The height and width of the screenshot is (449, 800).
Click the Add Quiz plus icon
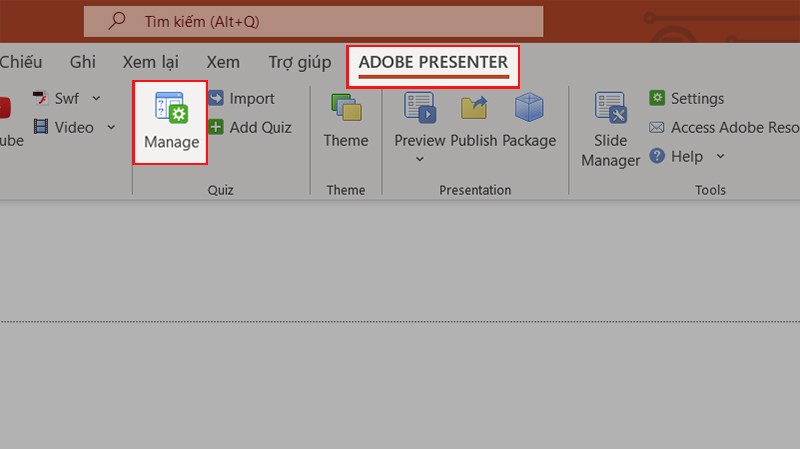216,127
